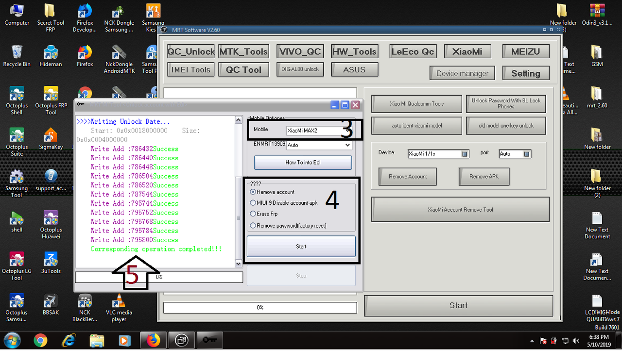Open the MEIZU section
Screen dimensions: 622x364
pyautogui.click(x=525, y=51)
